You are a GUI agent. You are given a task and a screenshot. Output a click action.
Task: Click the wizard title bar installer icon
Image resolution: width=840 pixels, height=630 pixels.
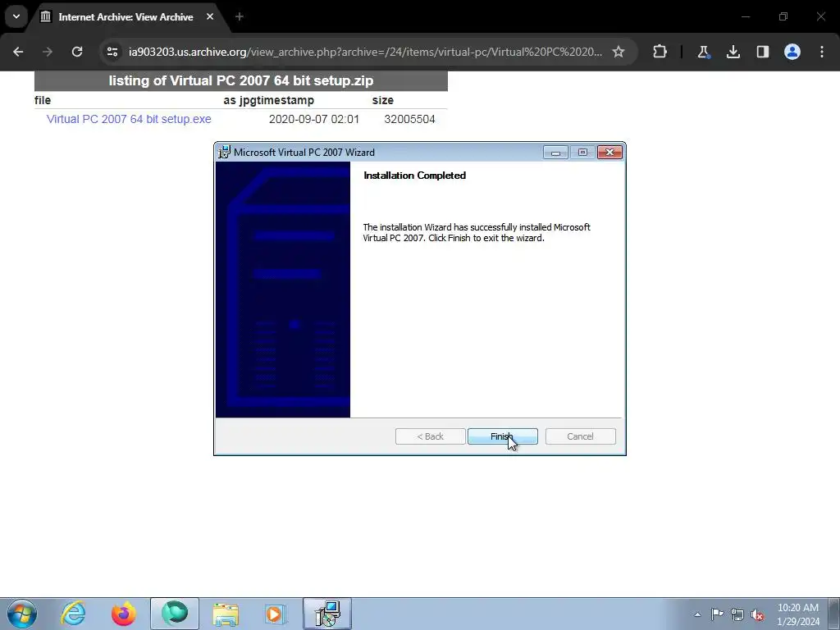pyautogui.click(x=224, y=152)
